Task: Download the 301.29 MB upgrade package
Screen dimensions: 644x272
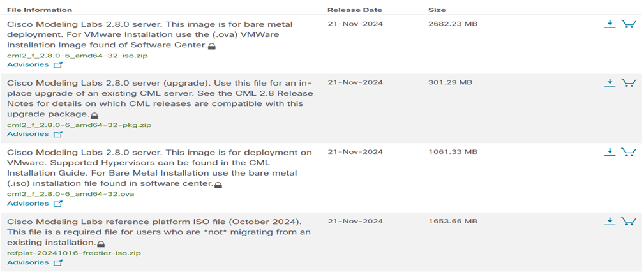Action: 610,83
